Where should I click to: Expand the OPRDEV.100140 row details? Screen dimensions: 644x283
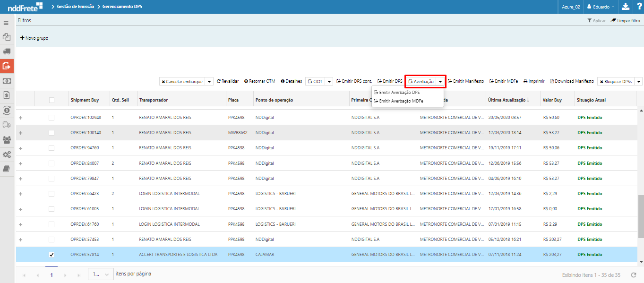20,133
